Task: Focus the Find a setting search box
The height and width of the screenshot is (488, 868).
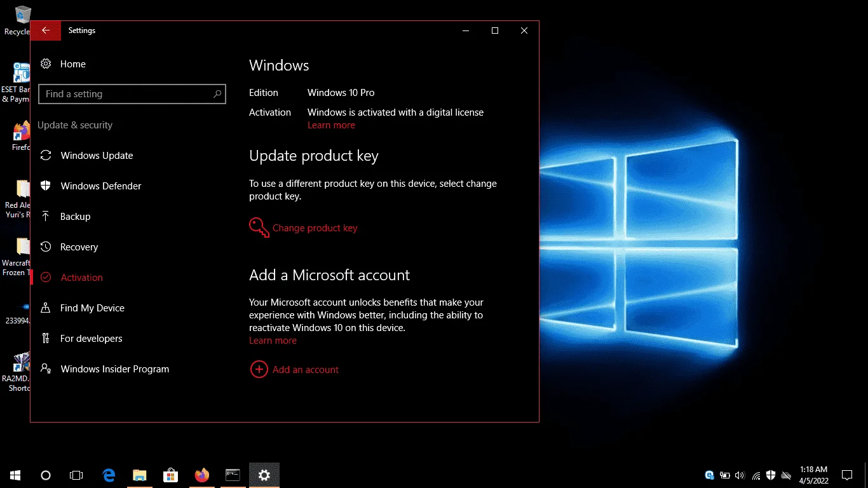Action: click(132, 94)
